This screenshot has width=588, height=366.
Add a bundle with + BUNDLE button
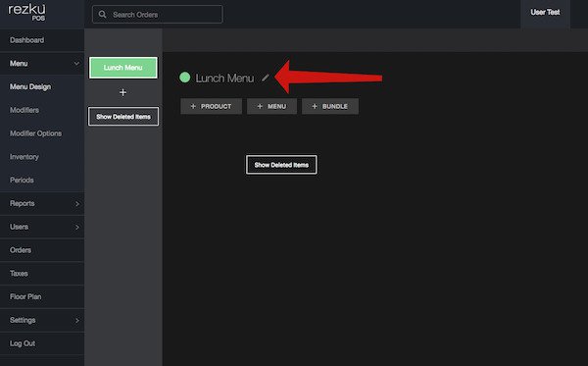[330, 106]
